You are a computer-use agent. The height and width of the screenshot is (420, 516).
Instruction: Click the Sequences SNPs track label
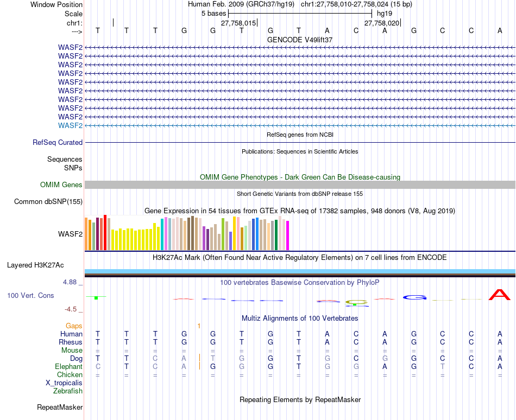click(65, 163)
